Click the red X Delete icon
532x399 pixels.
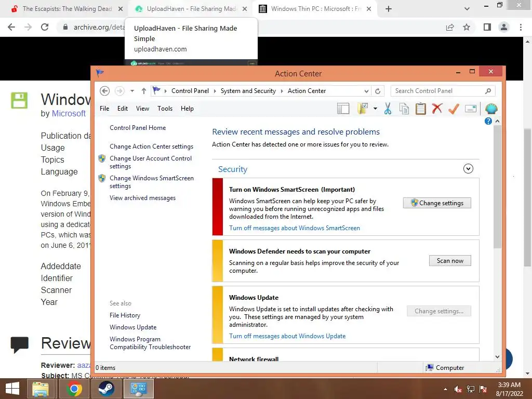[437, 109]
